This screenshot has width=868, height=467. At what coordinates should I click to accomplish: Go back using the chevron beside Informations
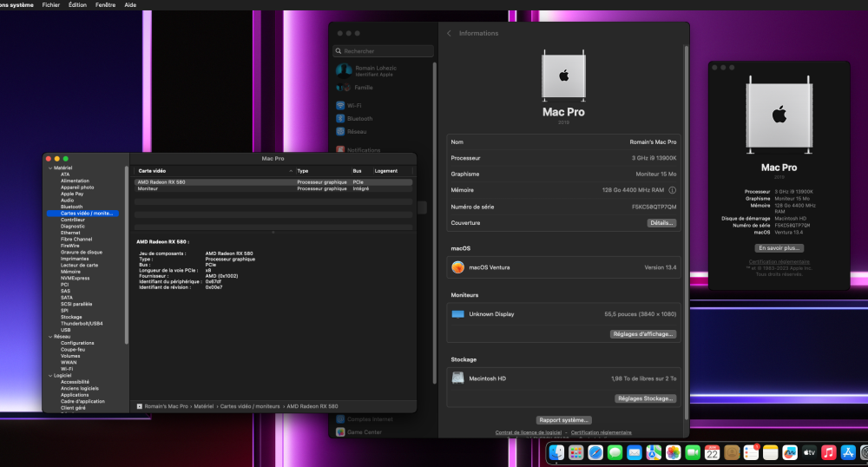(x=449, y=33)
